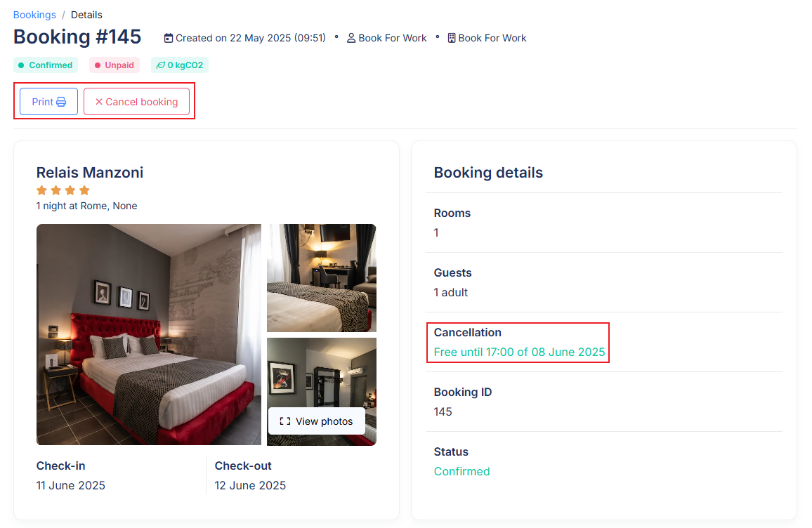Click the X icon in Cancel booking
Screen dimensions: 812x528
pyautogui.click(x=99, y=102)
